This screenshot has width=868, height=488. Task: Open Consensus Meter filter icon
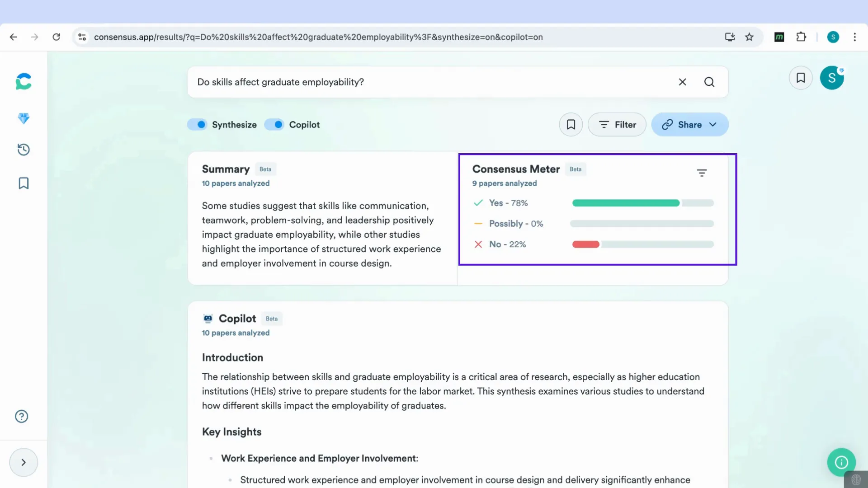coord(702,173)
